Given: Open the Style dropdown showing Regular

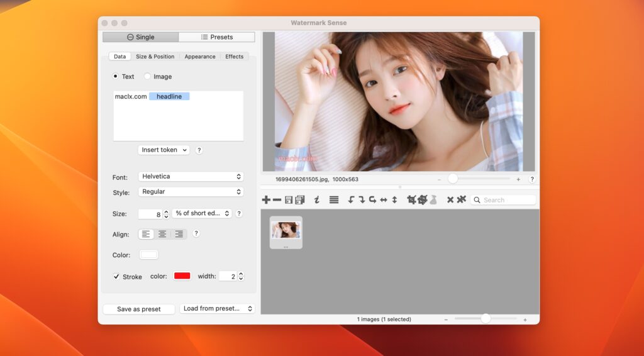Looking at the screenshot, I should coord(191,192).
